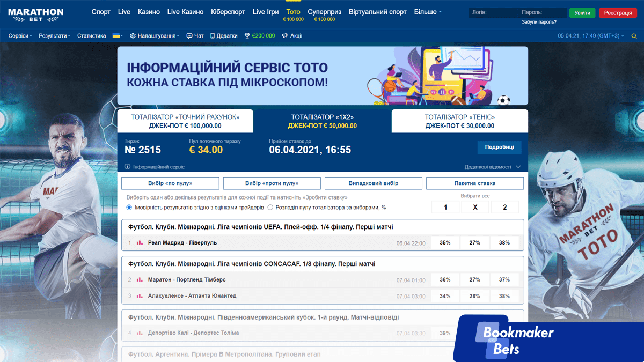Screen dimensions: 644x362
Task: Click the Логін input field
Action: (x=493, y=13)
